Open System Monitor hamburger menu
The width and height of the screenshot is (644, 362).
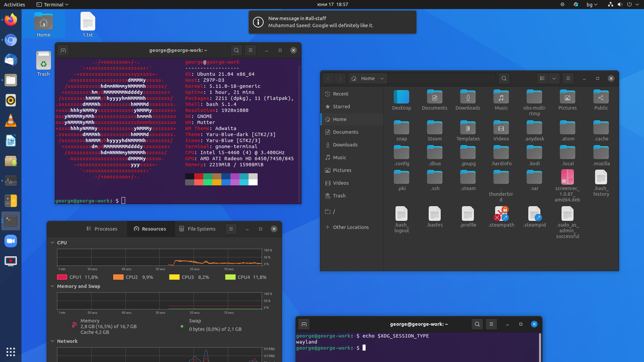[231, 229]
